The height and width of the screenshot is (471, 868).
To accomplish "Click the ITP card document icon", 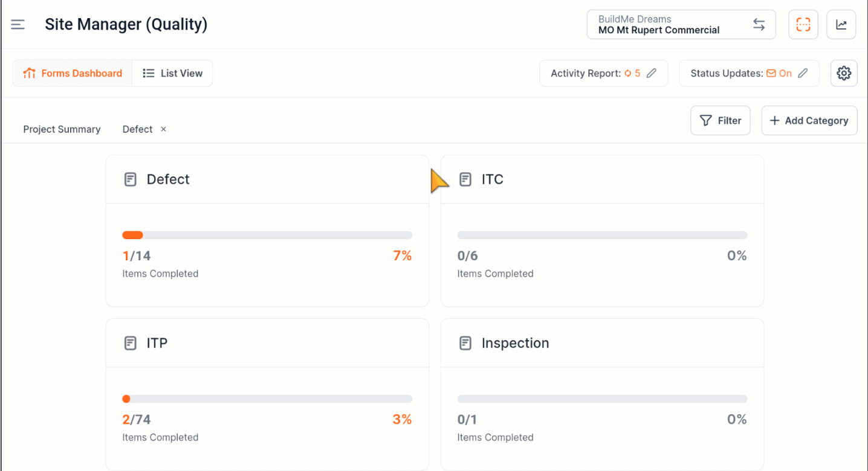I will click(x=131, y=343).
